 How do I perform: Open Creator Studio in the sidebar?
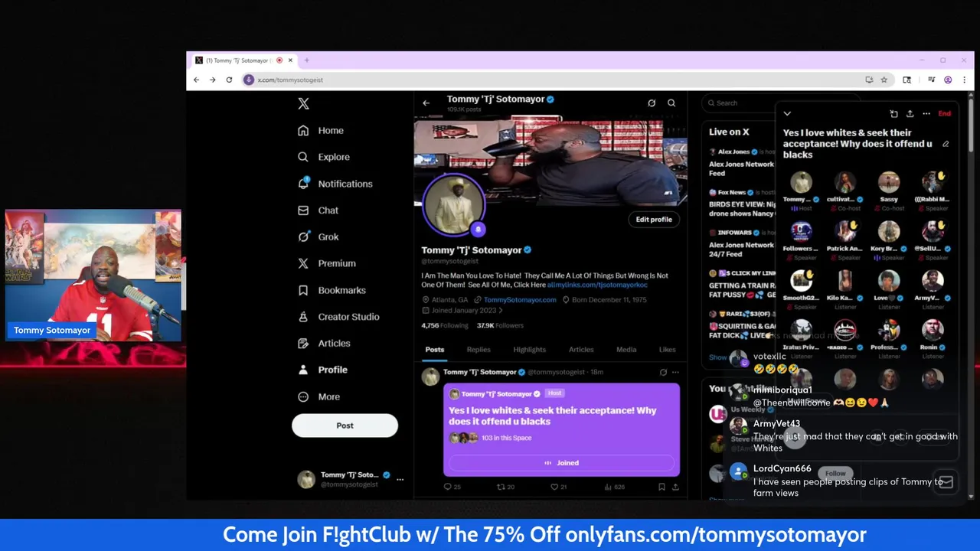(x=338, y=317)
